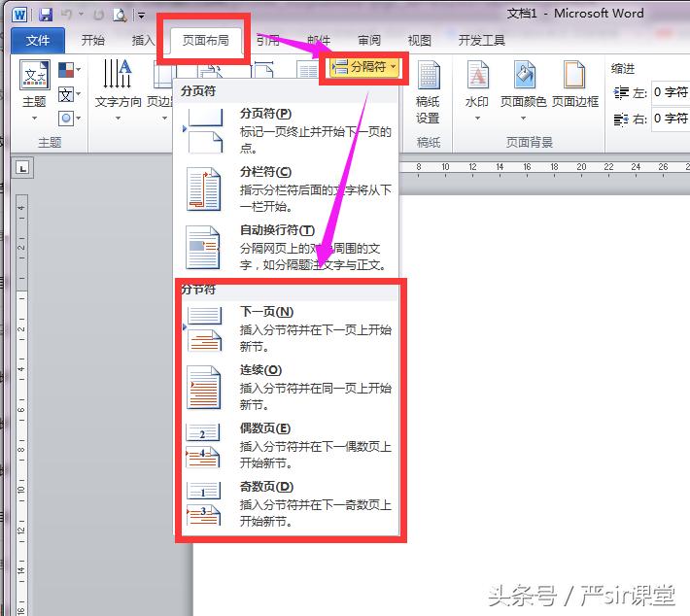The height and width of the screenshot is (616, 690).
Task: Click the 20 mark on horizontal ruler
Action: (581, 167)
